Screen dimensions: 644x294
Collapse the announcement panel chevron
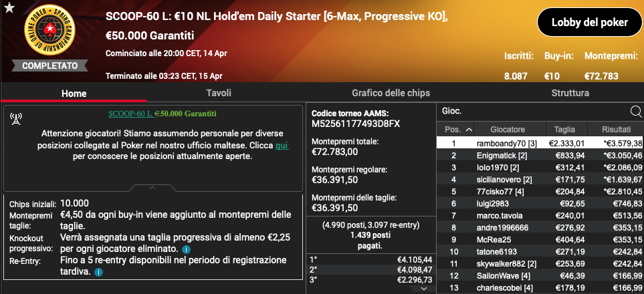(152, 188)
